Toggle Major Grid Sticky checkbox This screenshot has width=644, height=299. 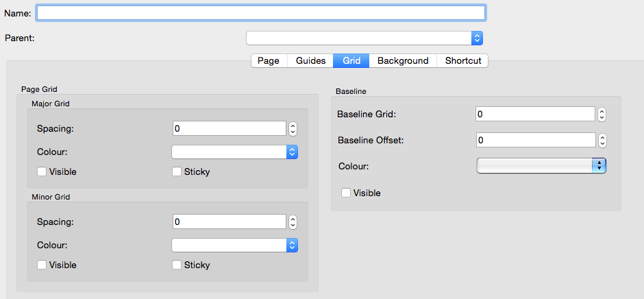click(177, 171)
